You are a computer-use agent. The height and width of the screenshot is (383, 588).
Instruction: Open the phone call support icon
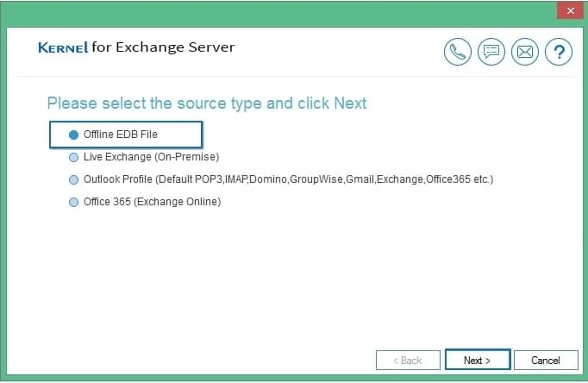click(458, 52)
